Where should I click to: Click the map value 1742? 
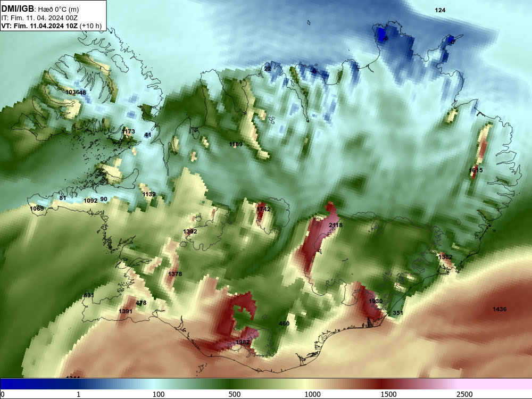(x=263, y=209)
